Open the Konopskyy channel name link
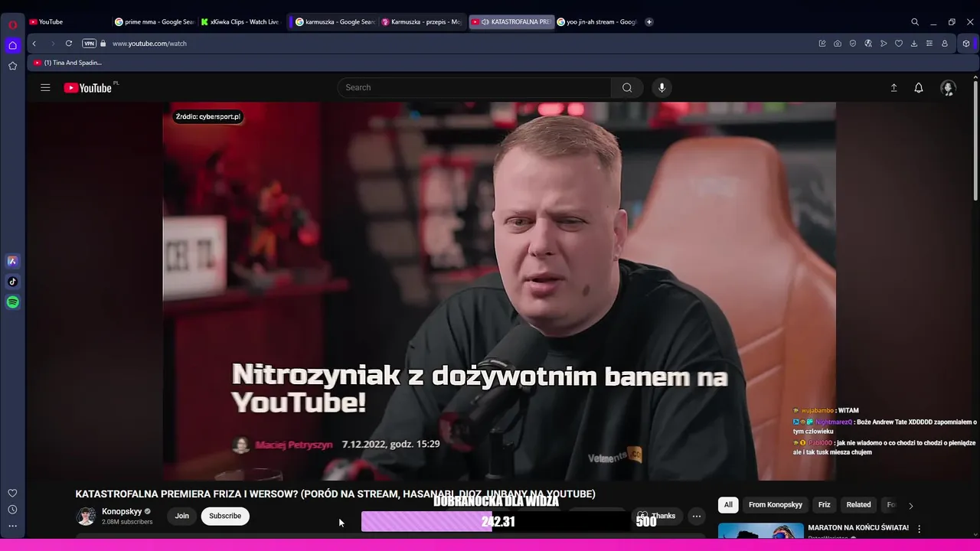Image resolution: width=980 pixels, height=551 pixels. pos(122,511)
